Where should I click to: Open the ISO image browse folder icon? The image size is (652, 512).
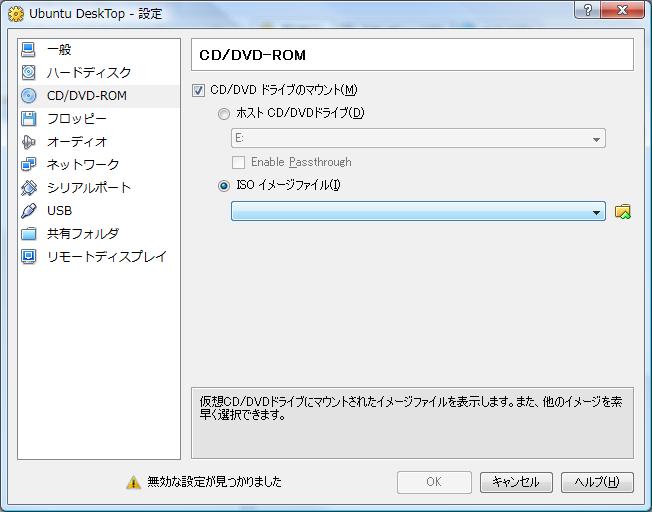(x=622, y=212)
